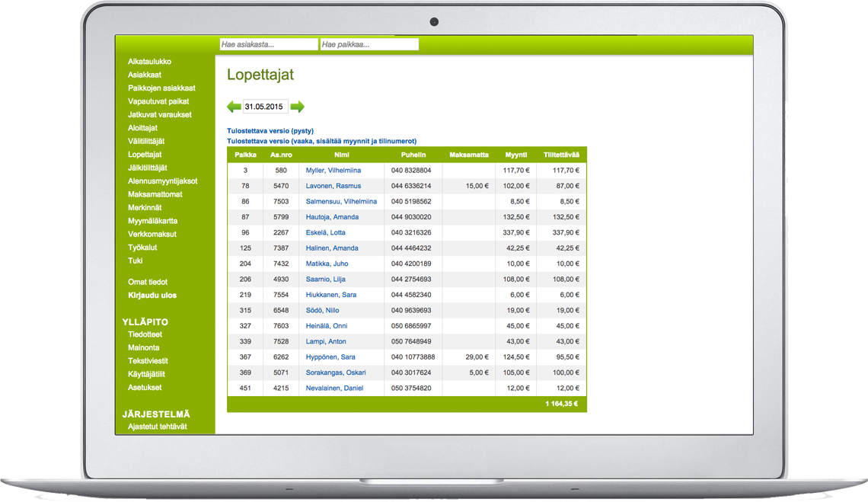Viewport: 868px width, 502px height.
Task: Click customer link Hyppönen, Sara
Action: 330,357
